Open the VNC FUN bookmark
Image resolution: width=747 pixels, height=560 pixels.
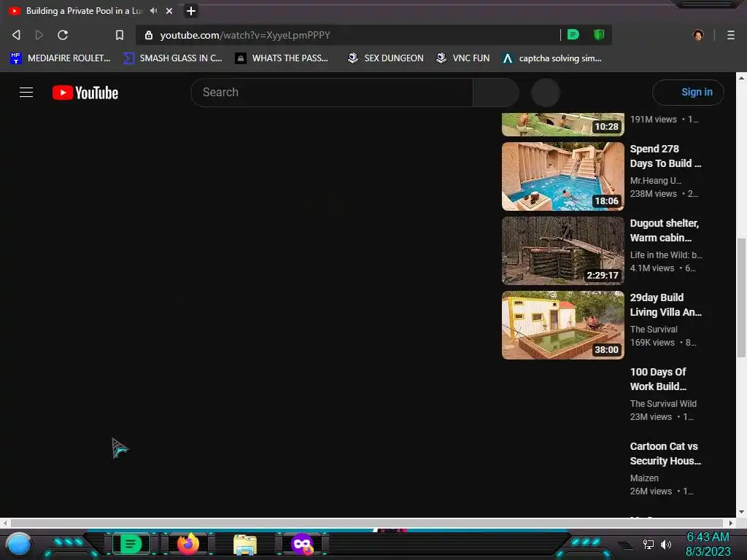(463, 58)
